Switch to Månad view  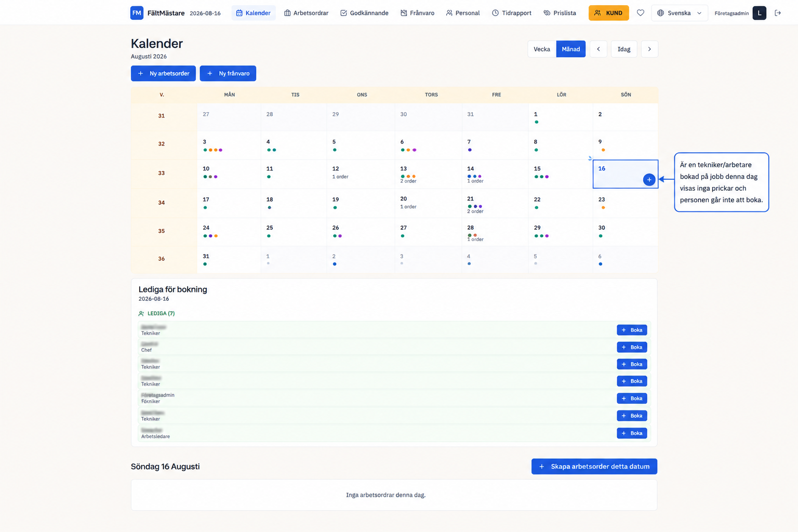click(x=571, y=49)
